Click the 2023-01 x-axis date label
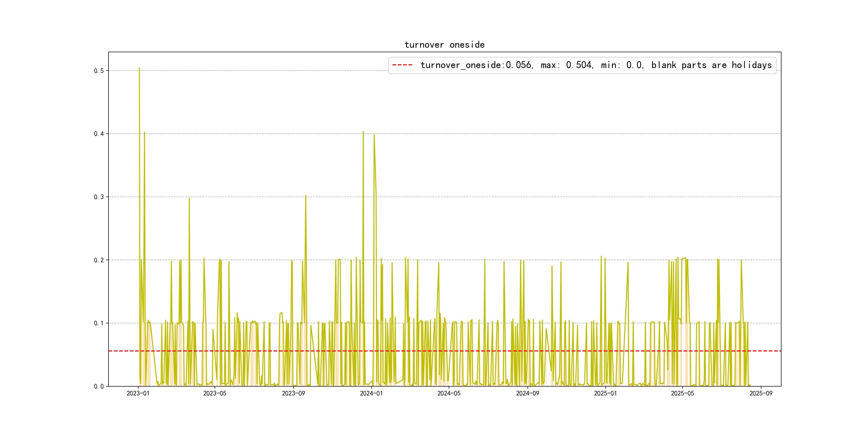This screenshot has height=434, width=868. 138,393
